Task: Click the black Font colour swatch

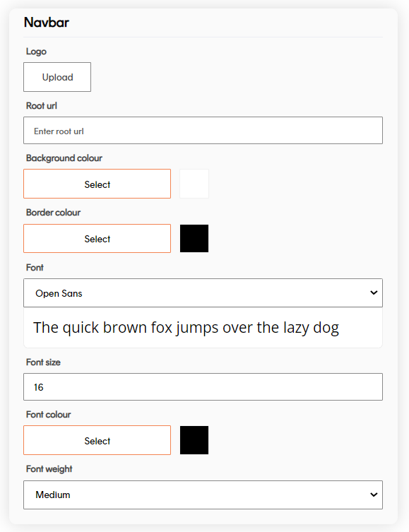Action: tap(194, 440)
